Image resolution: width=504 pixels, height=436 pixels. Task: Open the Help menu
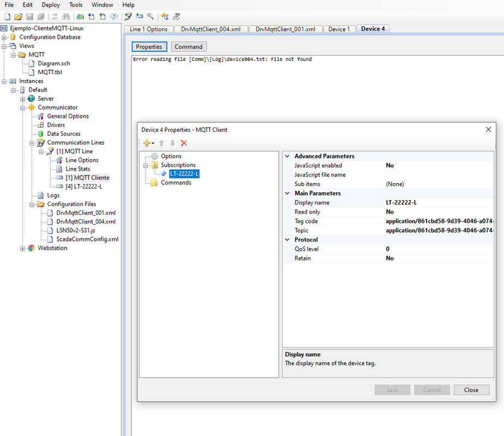[128, 5]
